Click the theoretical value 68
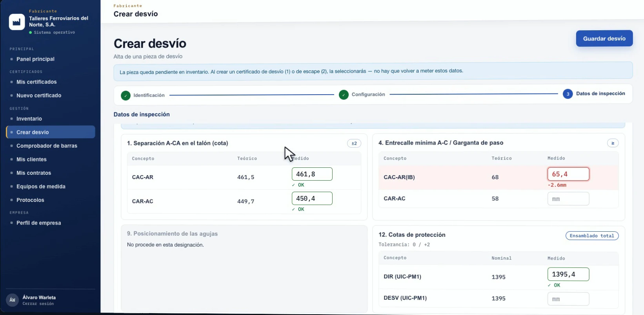The width and height of the screenshot is (644, 315). [495, 177]
